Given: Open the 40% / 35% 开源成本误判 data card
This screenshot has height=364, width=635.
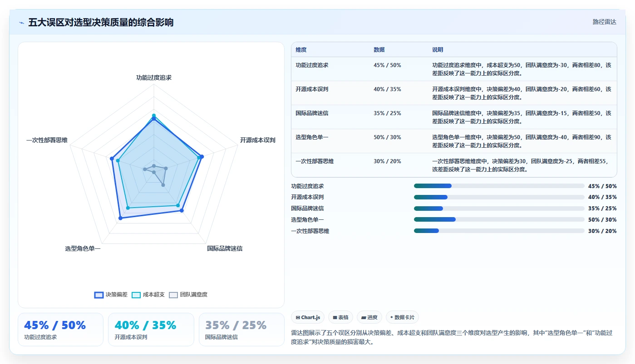Looking at the screenshot, I should (151, 330).
